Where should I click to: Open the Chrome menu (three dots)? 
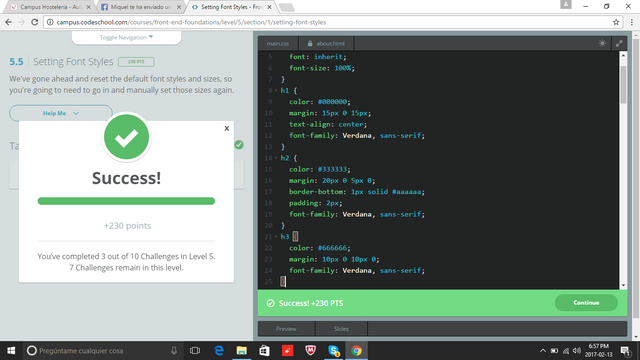point(631,22)
